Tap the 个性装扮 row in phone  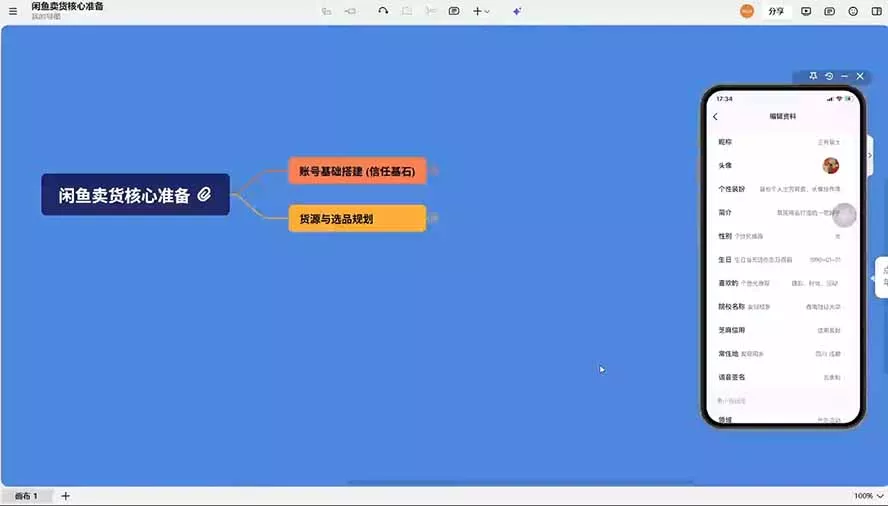[783, 189]
